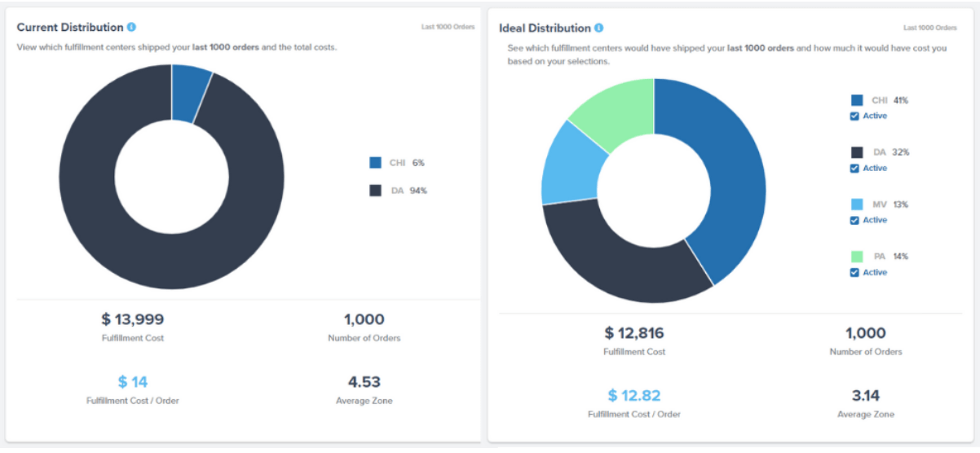Click the blue $12.82 cost per order value
This screenshot has height=453, width=980.
tap(633, 396)
